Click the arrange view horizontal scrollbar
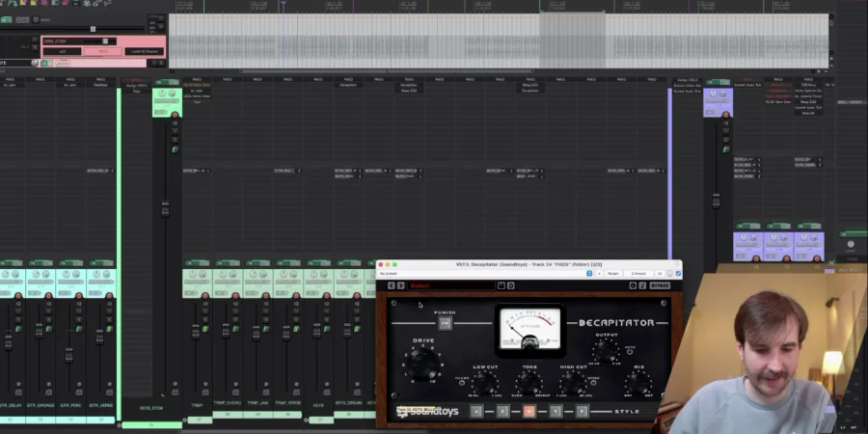 click(387, 71)
